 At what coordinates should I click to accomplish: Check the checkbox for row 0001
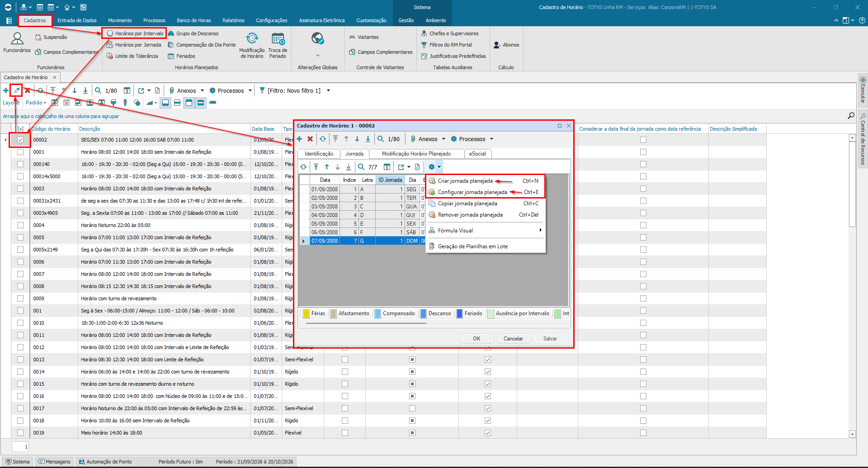[x=20, y=152]
